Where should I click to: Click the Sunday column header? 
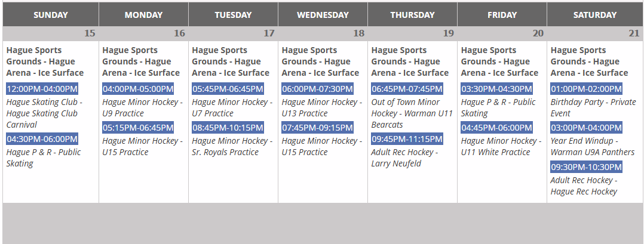tap(51, 15)
